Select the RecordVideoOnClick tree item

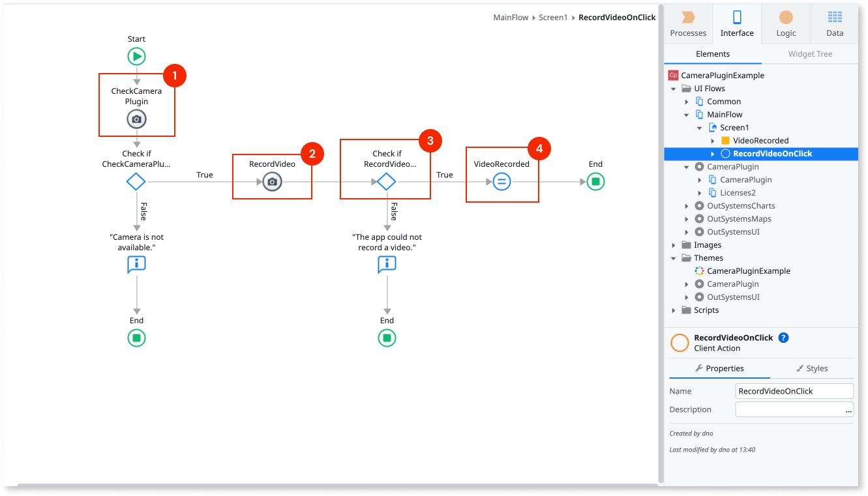click(761, 154)
